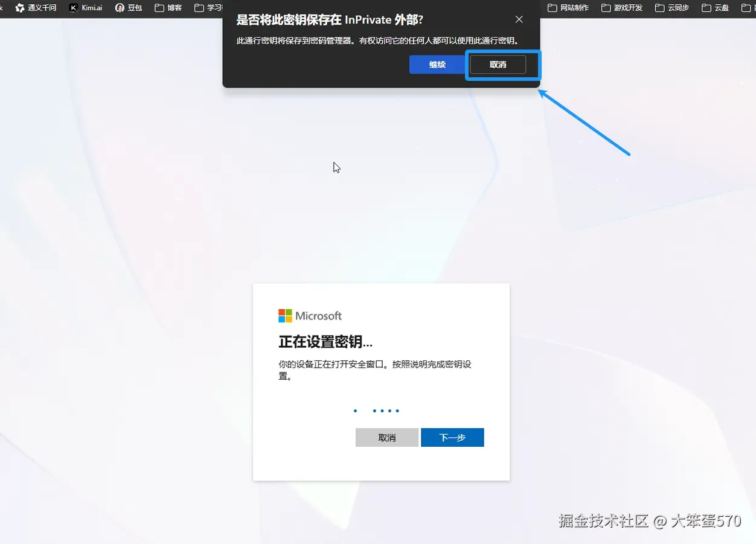Click the partially visible bookmark at far left
756x544 pixels.
[3, 8]
